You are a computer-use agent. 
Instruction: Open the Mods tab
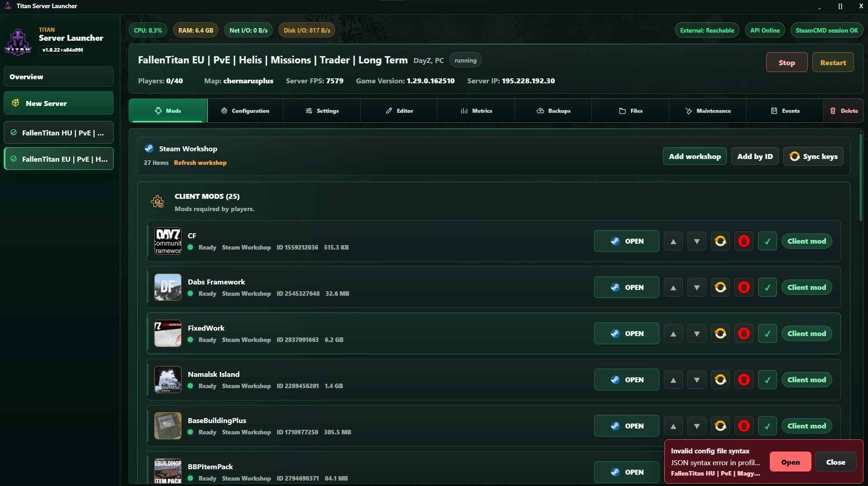[x=168, y=111]
